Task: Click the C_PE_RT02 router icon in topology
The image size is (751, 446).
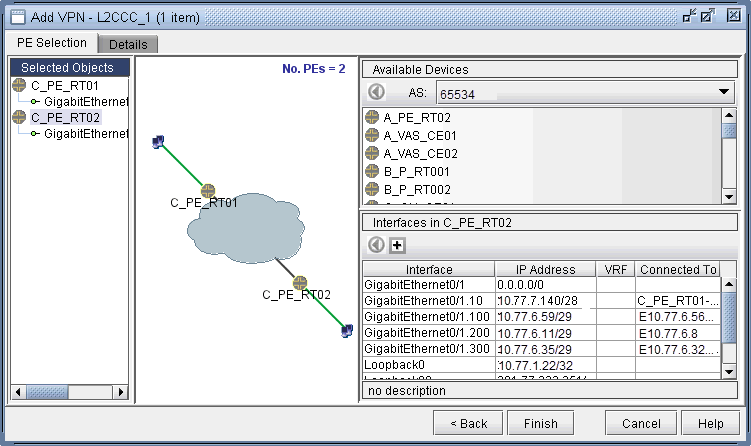Action: (x=299, y=282)
